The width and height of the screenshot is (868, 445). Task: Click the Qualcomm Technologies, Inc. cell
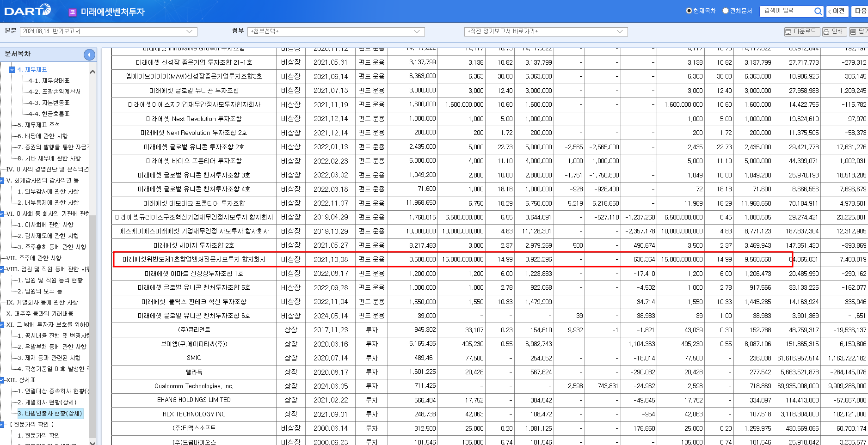pos(194,386)
